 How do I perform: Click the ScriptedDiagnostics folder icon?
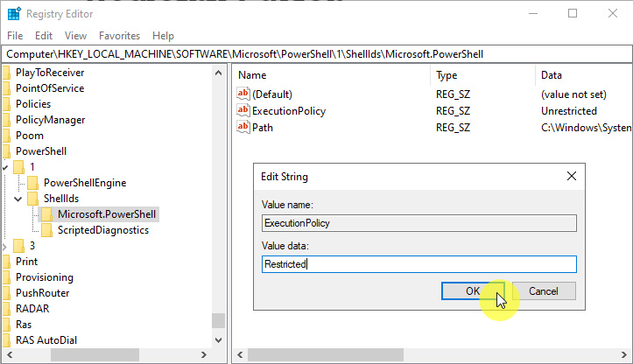tap(47, 230)
